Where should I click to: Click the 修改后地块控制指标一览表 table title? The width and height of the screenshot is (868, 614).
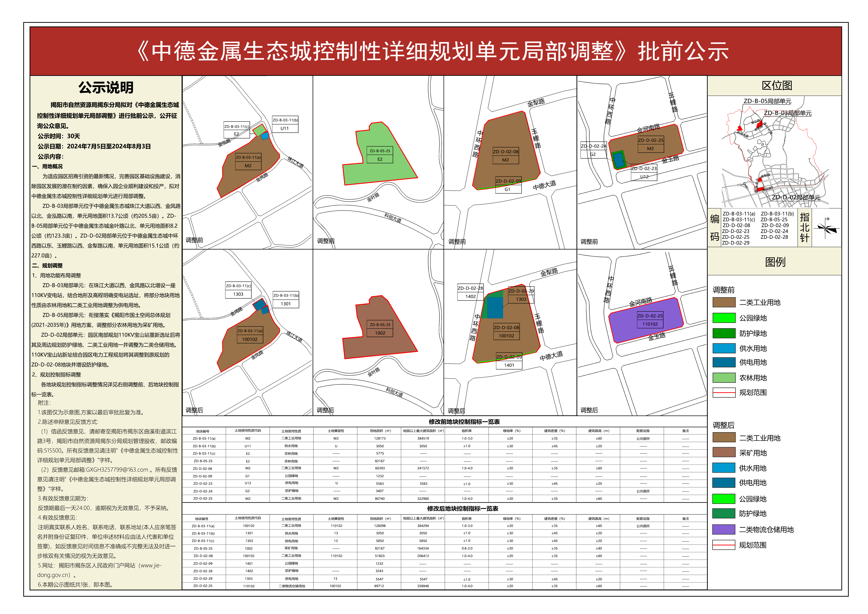462,509
